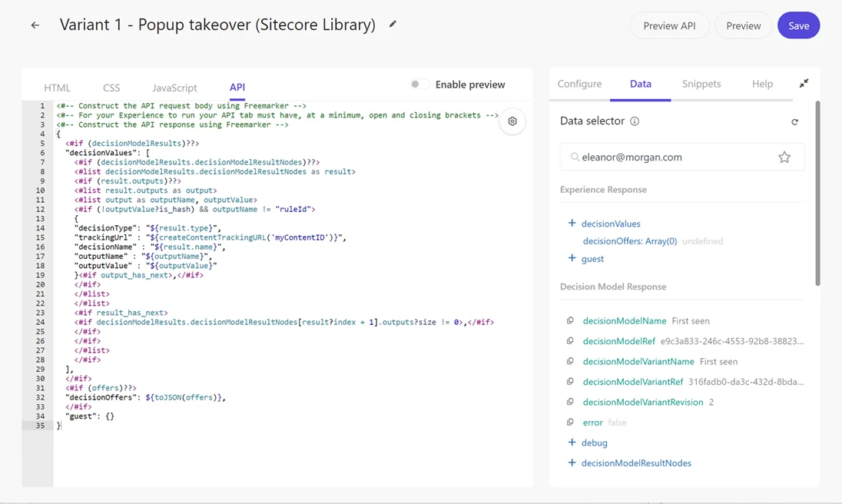The width and height of the screenshot is (842, 504).
Task: Click the guest search input field
Action: click(682, 157)
